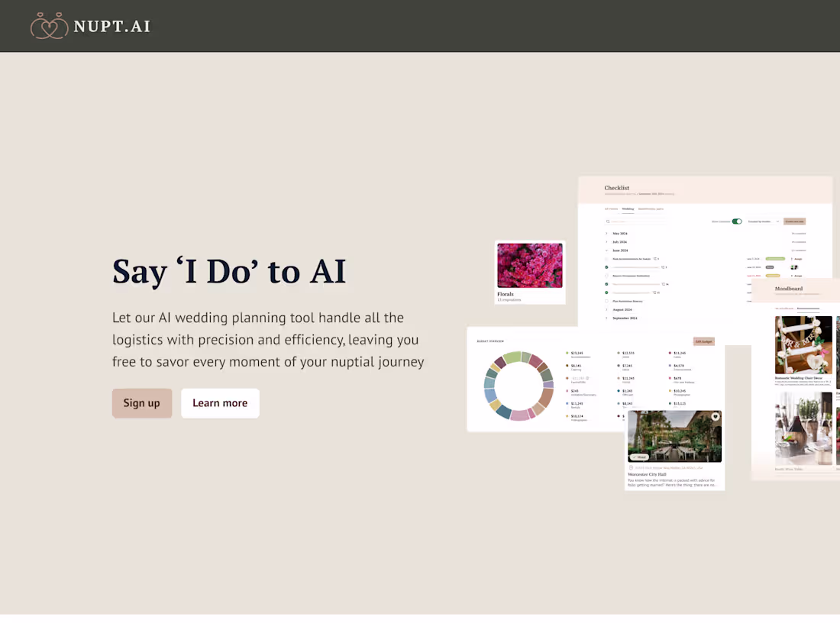The image size is (840, 630).
Task: Click the assignee avatars on the second June task
Action: point(794,267)
